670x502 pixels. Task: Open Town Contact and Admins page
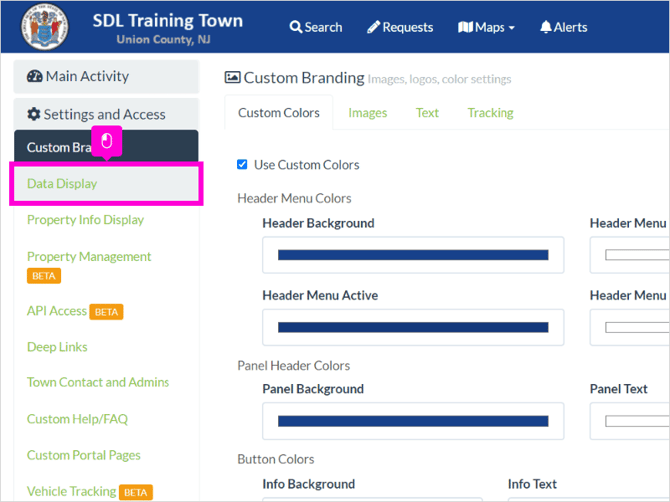(98, 382)
